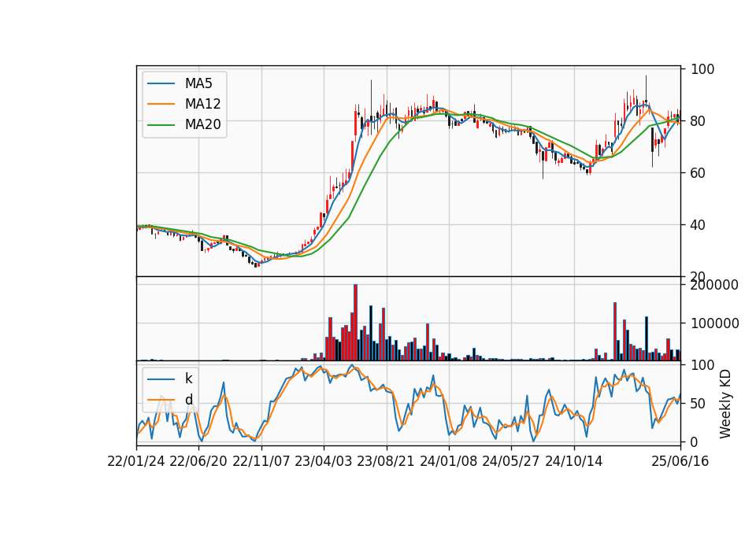Click the tallest volume bar near 200000
The width and height of the screenshot is (756, 543).
pos(355,323)
